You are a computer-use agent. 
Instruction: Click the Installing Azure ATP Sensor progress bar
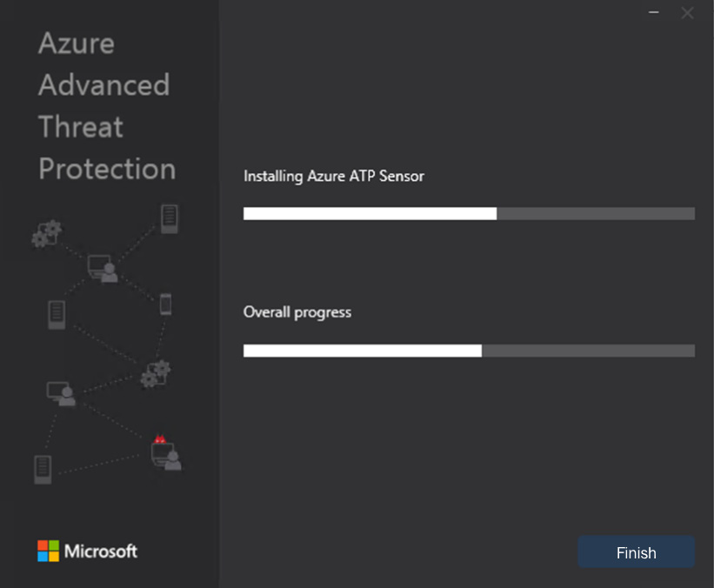(469, 214)
